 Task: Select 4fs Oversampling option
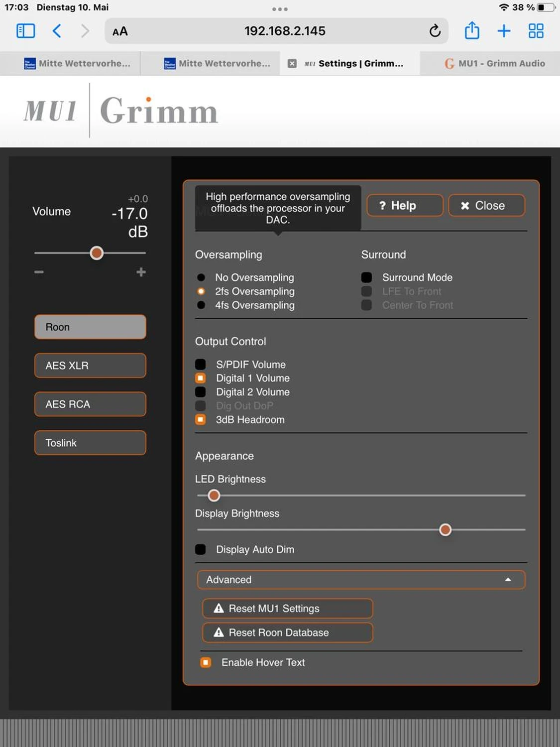pos(201,305)
